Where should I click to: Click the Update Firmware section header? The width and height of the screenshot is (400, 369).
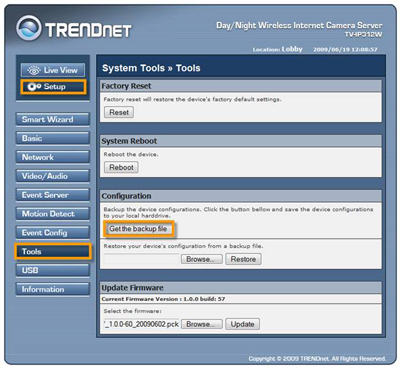coord(241,288)
